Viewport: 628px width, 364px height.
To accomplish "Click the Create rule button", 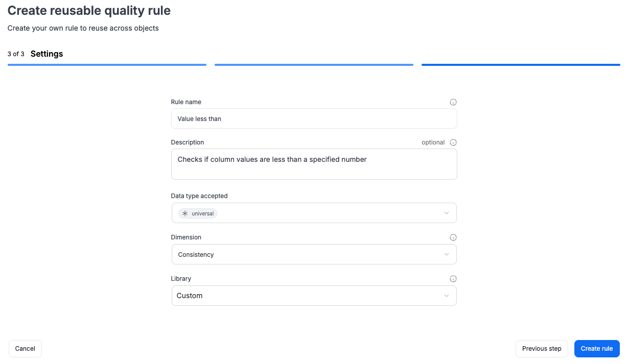I will (x=597, y=349).
